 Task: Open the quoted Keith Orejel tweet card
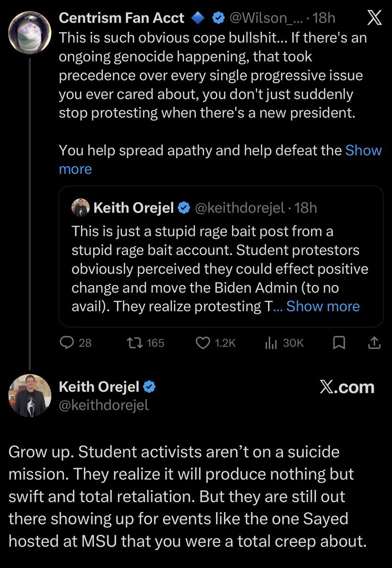coord(221,257)
